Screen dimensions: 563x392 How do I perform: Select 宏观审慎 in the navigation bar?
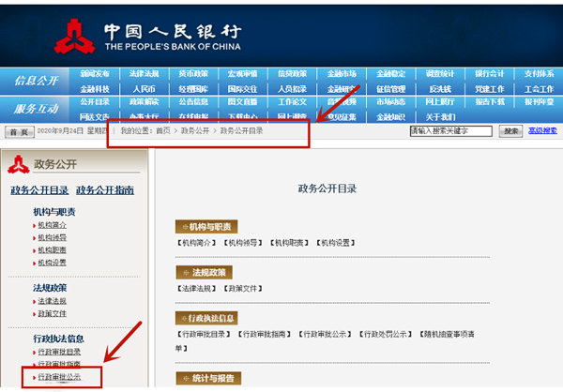243,74
